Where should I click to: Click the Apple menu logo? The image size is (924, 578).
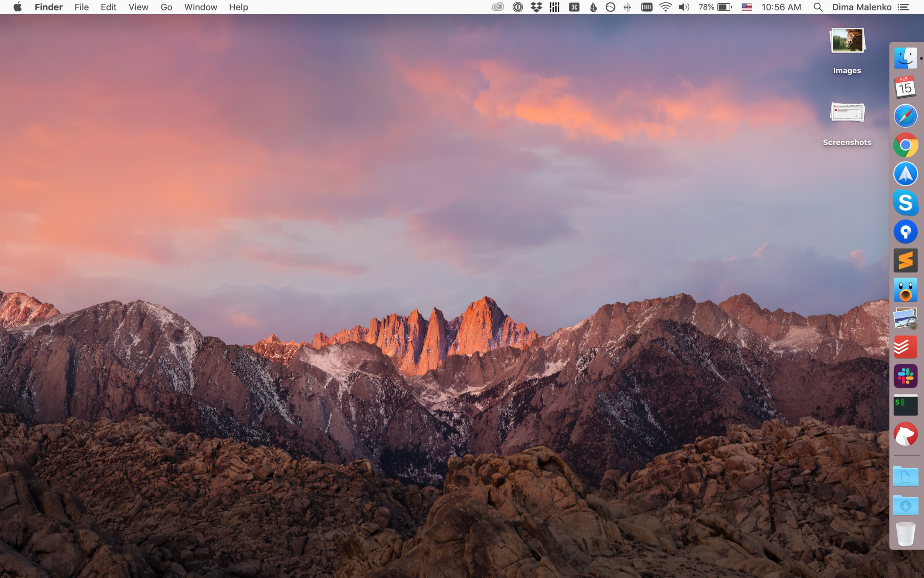[x=18, y=7]
